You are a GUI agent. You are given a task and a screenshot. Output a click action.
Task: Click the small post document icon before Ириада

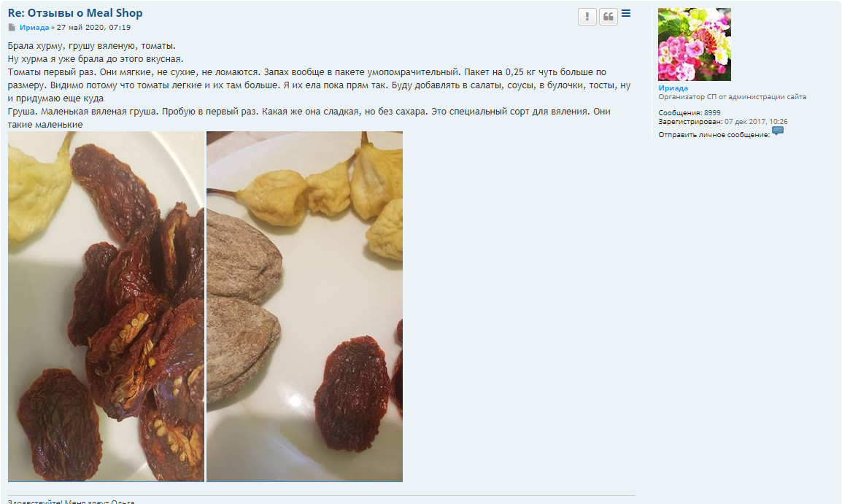tap(12, 28)
